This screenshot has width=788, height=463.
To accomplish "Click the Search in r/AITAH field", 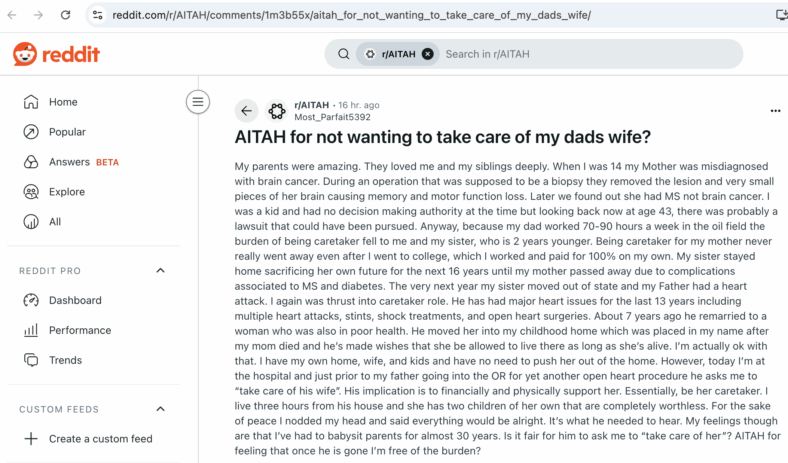I will tap(588, 54).
